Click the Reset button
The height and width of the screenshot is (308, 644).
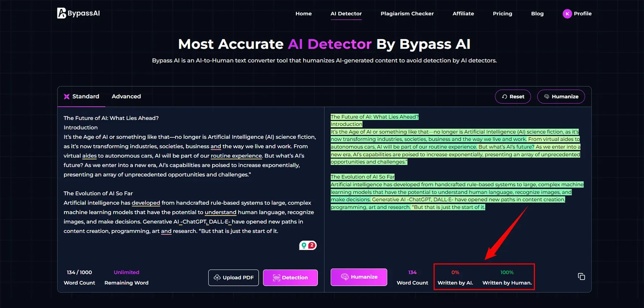tap(513, 97)
